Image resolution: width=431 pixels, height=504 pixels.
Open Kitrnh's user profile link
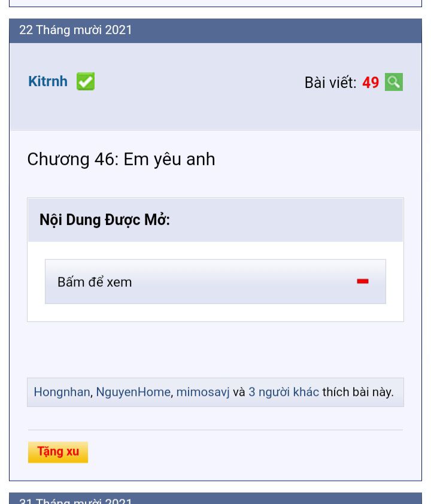pos(48,81)
